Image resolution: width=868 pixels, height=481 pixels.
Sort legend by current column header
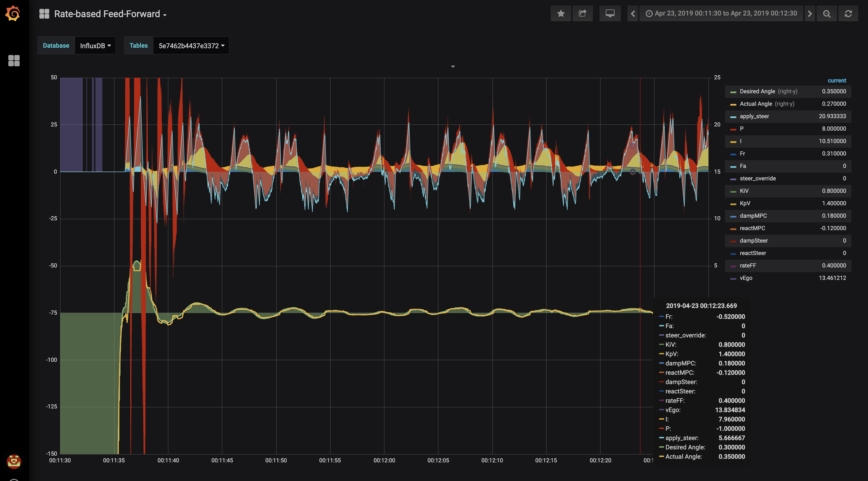click(837, 81)
